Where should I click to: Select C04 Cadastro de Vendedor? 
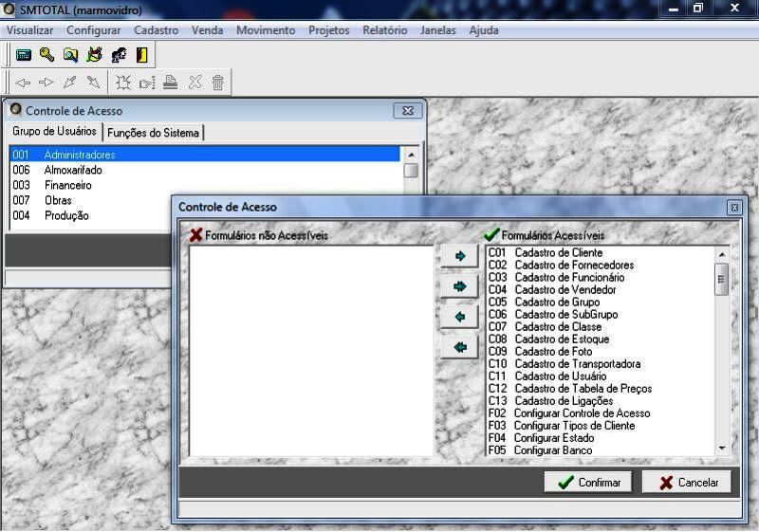point(601,289)
